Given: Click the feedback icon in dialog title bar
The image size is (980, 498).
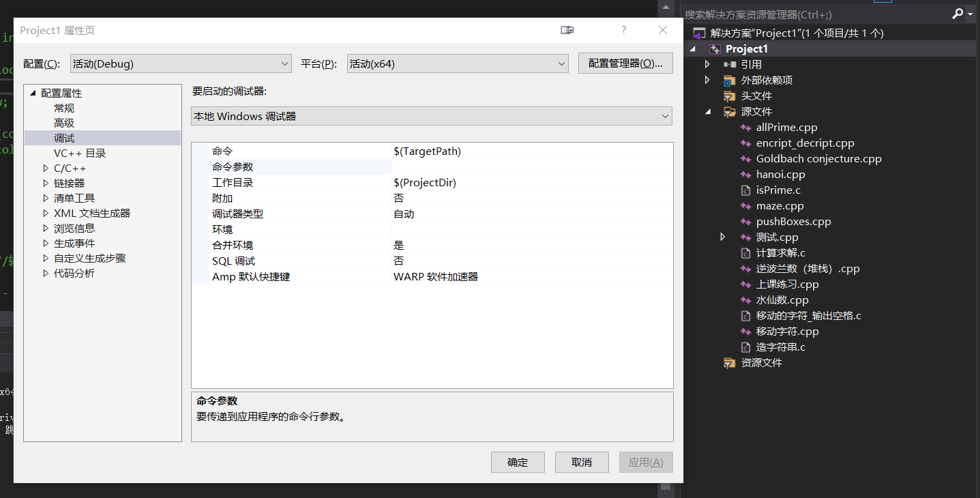Looking at the screenshot, I should [x=567, y=30].
